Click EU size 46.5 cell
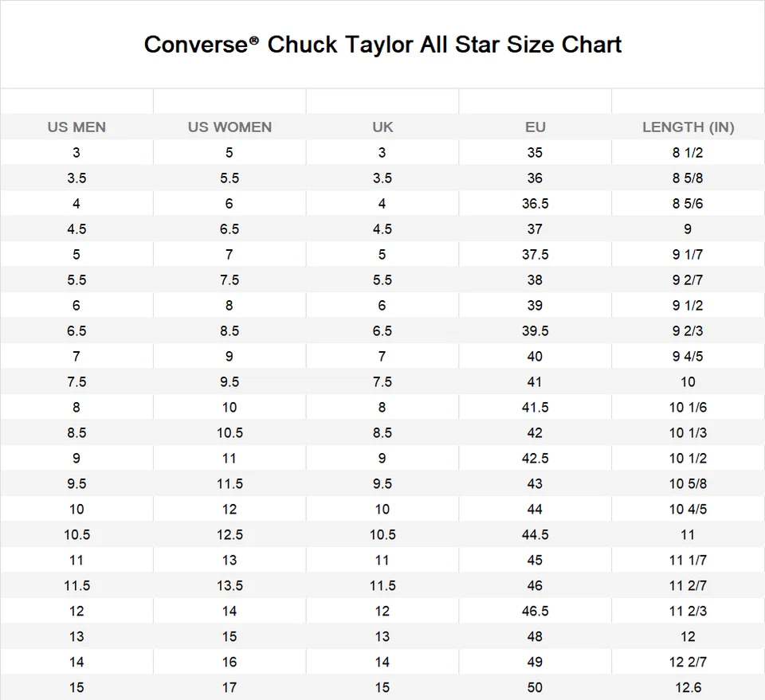This screenshot has width=765, height=700. (x=535, y=612)
